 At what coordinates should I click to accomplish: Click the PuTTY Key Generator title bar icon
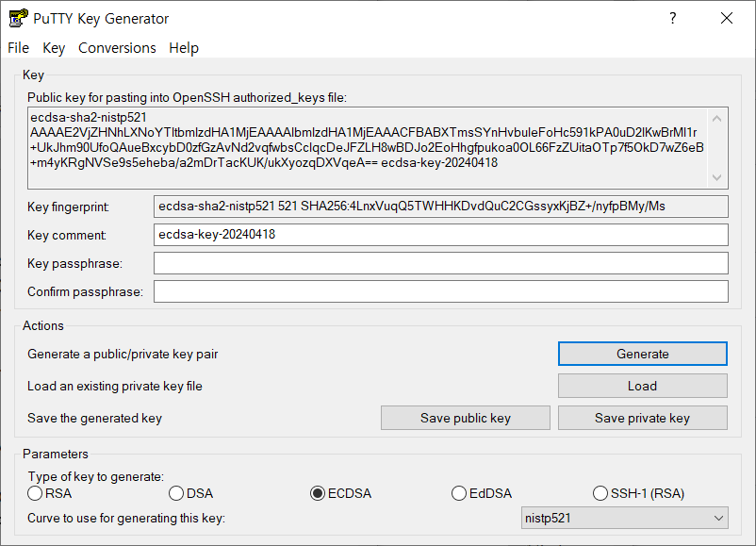pyautogui.click(x=18, y=18)
